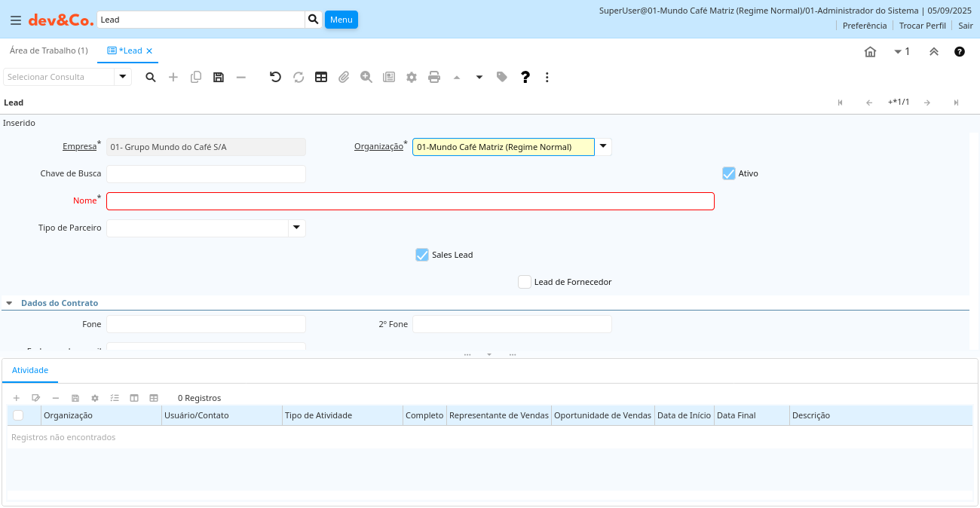
Task: Open the black question mark help icon
Action: [525, 77]
